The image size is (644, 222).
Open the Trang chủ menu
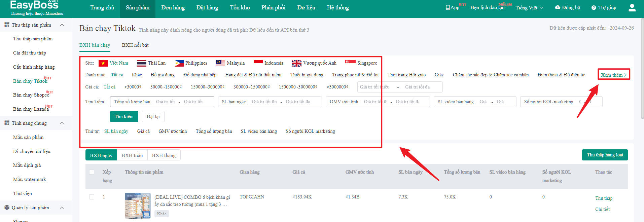(x=102, y=8)
